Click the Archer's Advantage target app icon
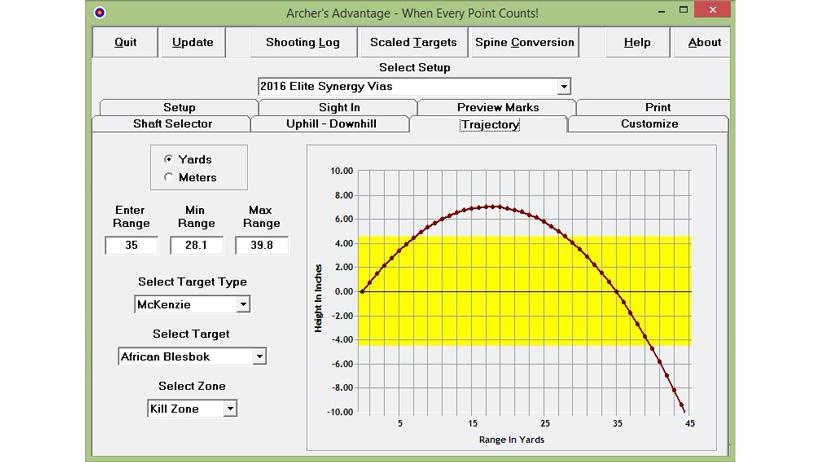 (99, 13)
